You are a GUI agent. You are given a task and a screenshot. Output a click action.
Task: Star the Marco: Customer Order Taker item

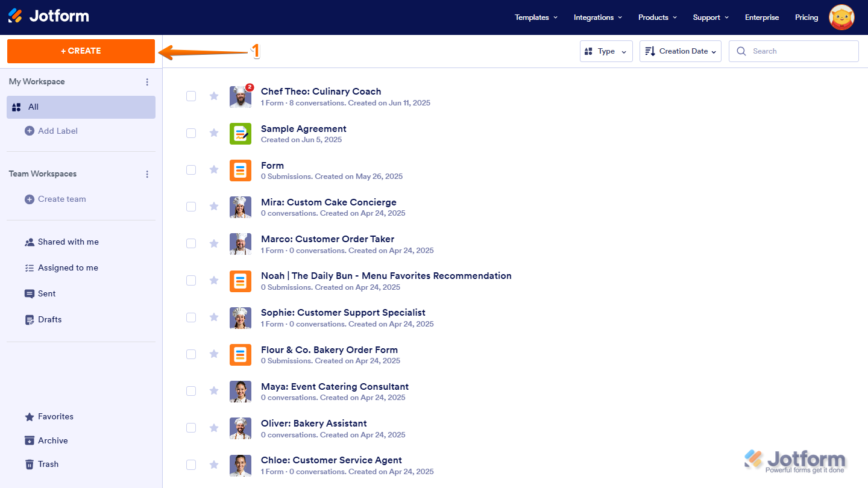(214, 243)
